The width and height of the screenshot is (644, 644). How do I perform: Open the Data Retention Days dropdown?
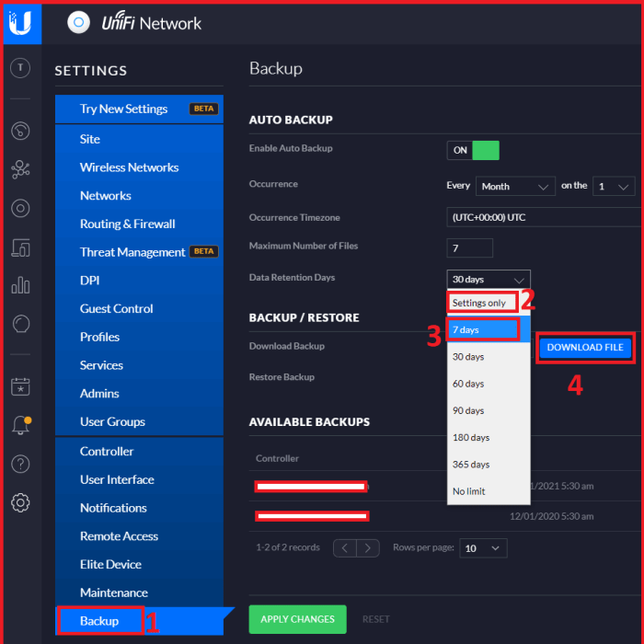tap(489, 280)
